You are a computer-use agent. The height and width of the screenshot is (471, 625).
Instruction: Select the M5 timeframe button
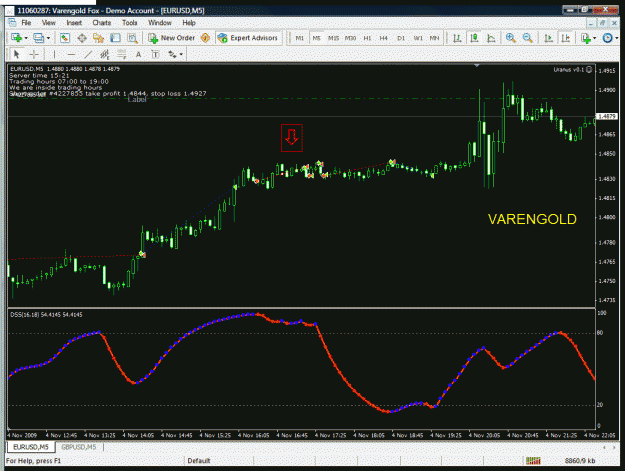point(316,38)
